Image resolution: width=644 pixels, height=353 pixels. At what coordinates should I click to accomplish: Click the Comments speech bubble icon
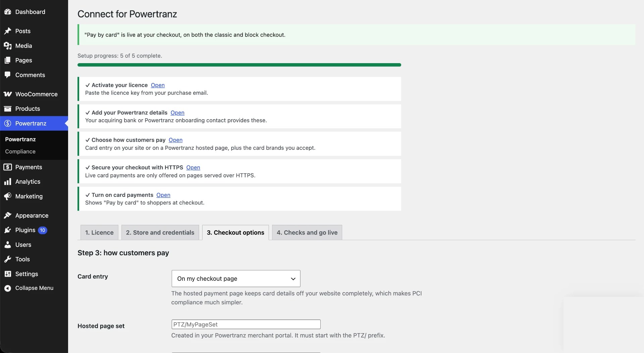[x=8, y=75]
